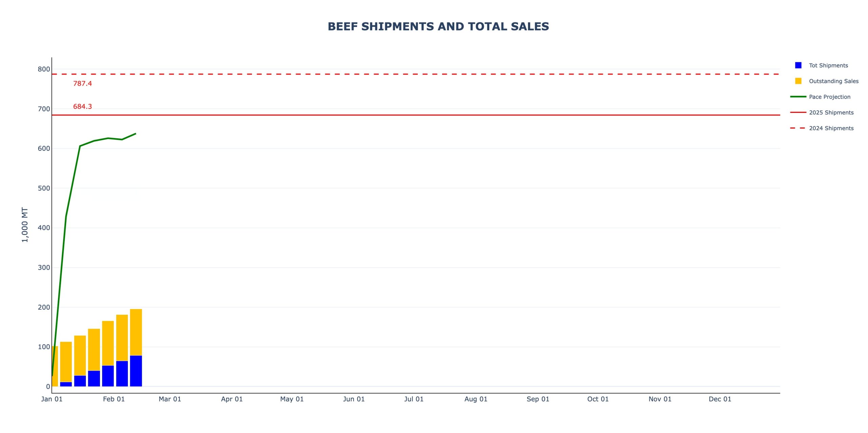Click the 500 y-axis tick label
Viewport: 868px width, 433px height.
[x=44, y=188]
